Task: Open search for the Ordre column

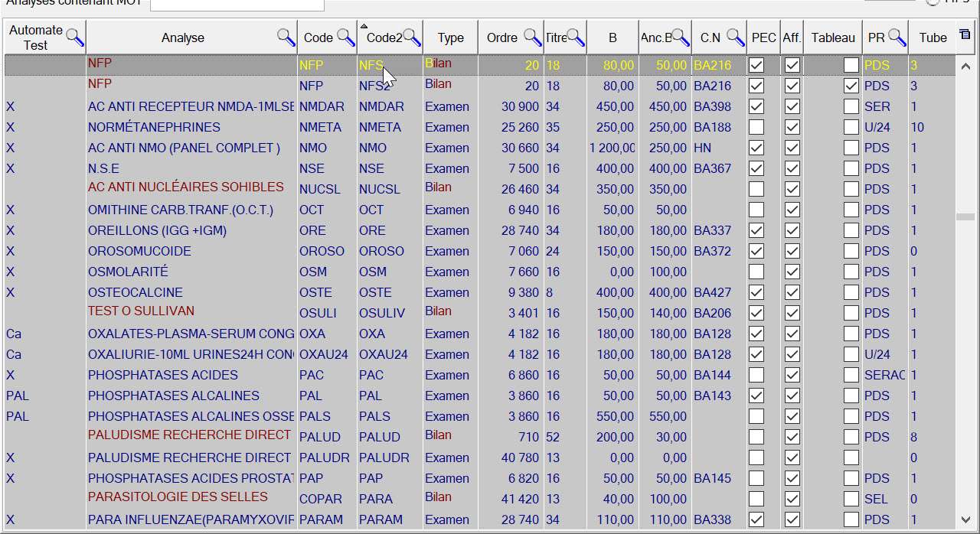Action: tap(532, 37)
